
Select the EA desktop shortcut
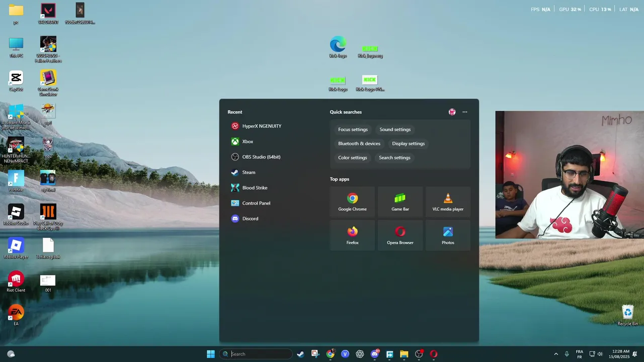(16, 316)
